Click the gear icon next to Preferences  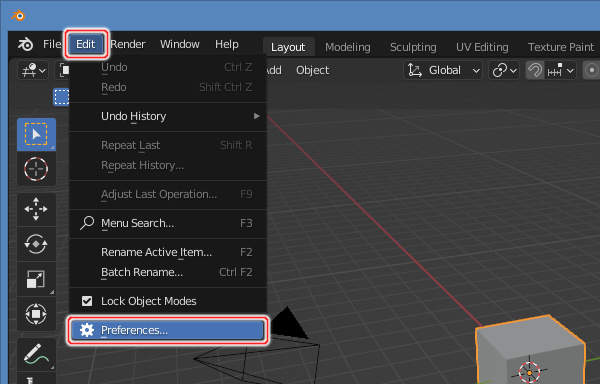(87, 330)
